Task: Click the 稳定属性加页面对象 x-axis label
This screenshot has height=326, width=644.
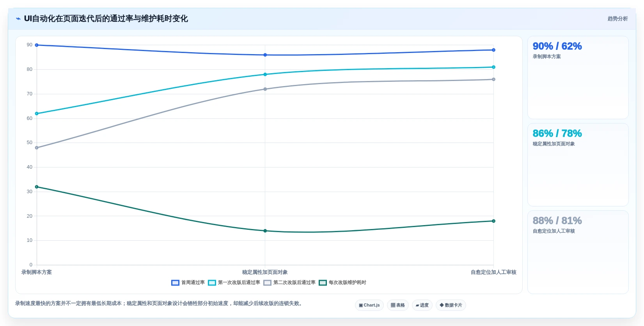Action: pyautogui.click(x=265, y=272)
